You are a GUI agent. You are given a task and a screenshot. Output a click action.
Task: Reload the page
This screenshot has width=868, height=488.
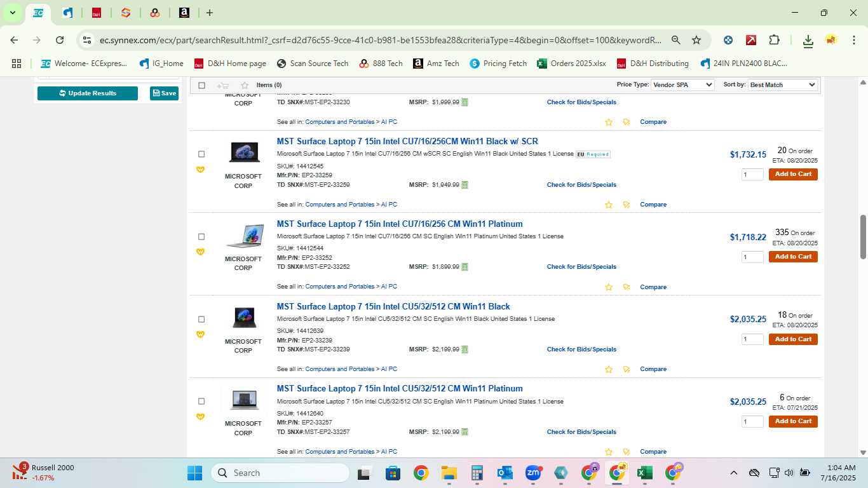point(60,40)
